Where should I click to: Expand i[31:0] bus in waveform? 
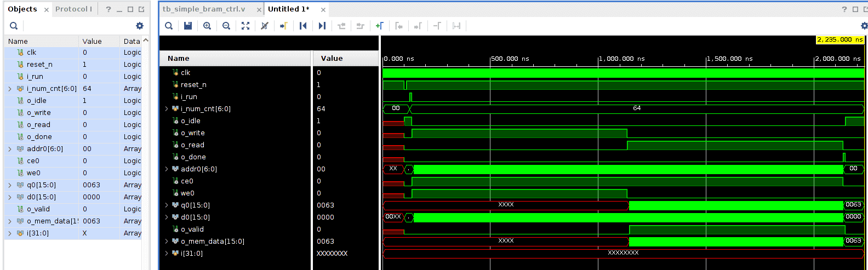point(167,254)
